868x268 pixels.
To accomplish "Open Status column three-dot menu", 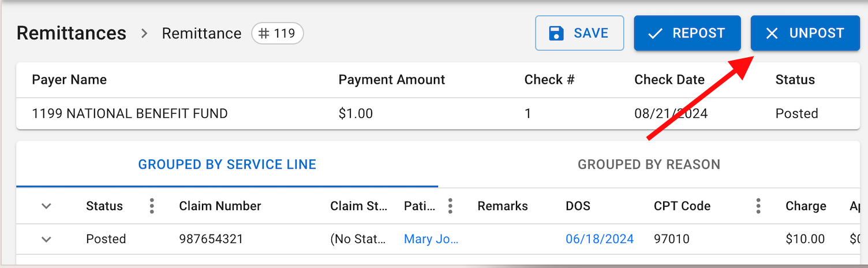I will [152, 206].
